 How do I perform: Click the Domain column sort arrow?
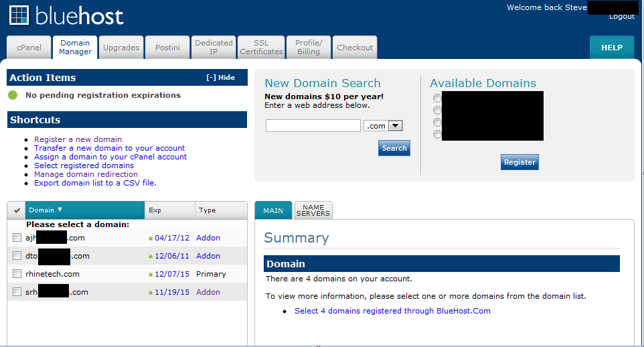(x=60, y=210)
